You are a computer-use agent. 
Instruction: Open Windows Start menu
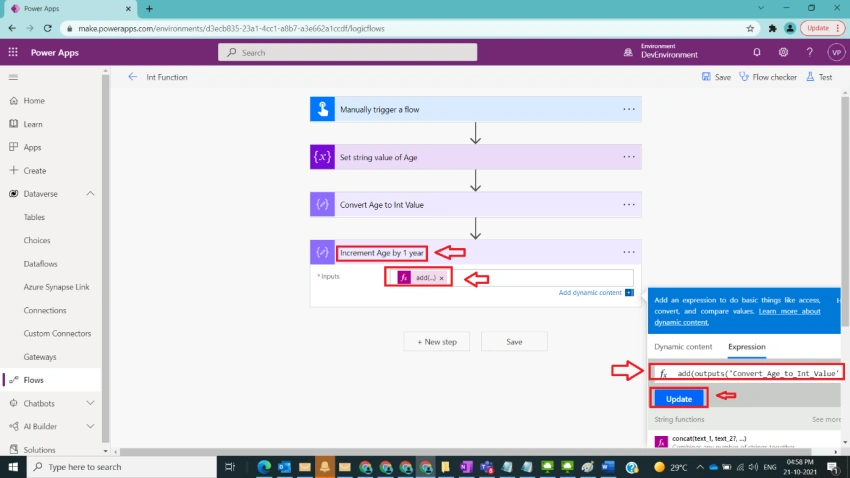click(12, 467)
